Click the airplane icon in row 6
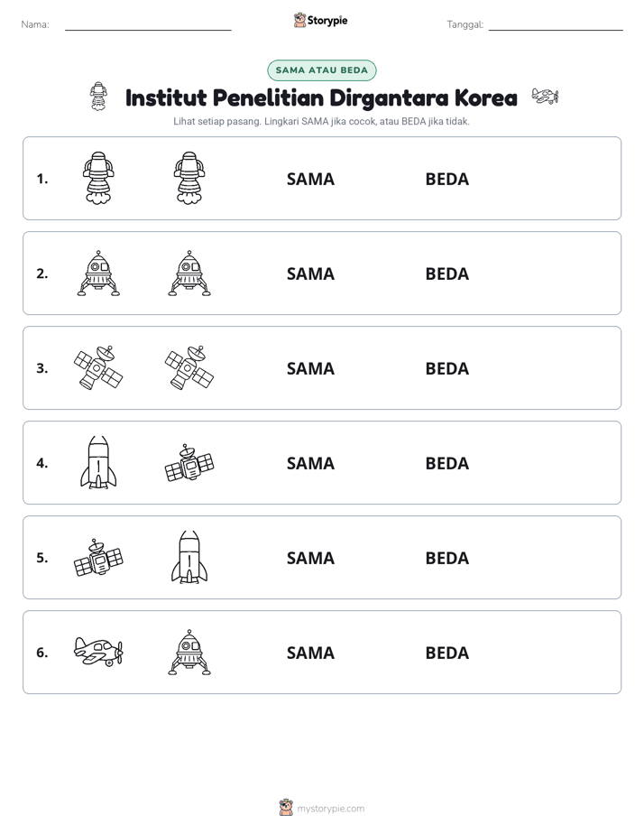This screenshot has width=644, height=834. tap(98, 652)
